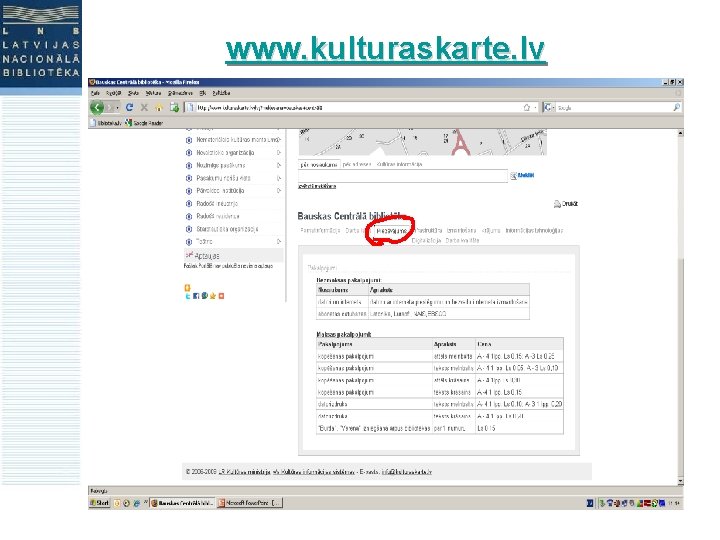Image resolution: width=720 pixels, height=540 pixels.
Task: Click the scroll-down arrow of the page scrollbar
Action: point(680,481)
